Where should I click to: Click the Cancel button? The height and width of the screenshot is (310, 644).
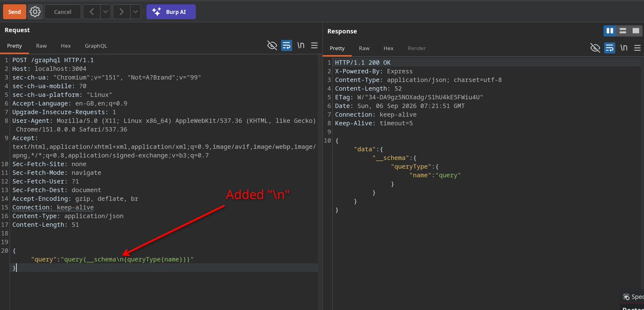63,12
